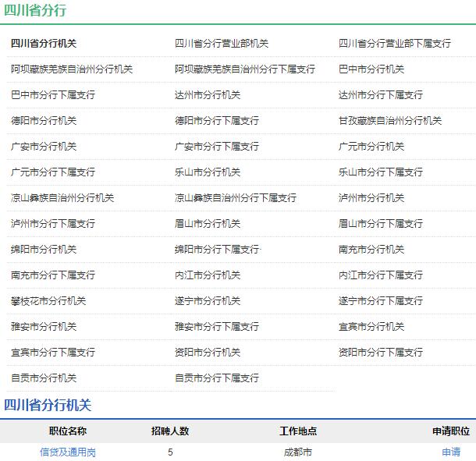Click 四川省分行营业部下属支行 link
Screen dimensions: 476x461
395,44
